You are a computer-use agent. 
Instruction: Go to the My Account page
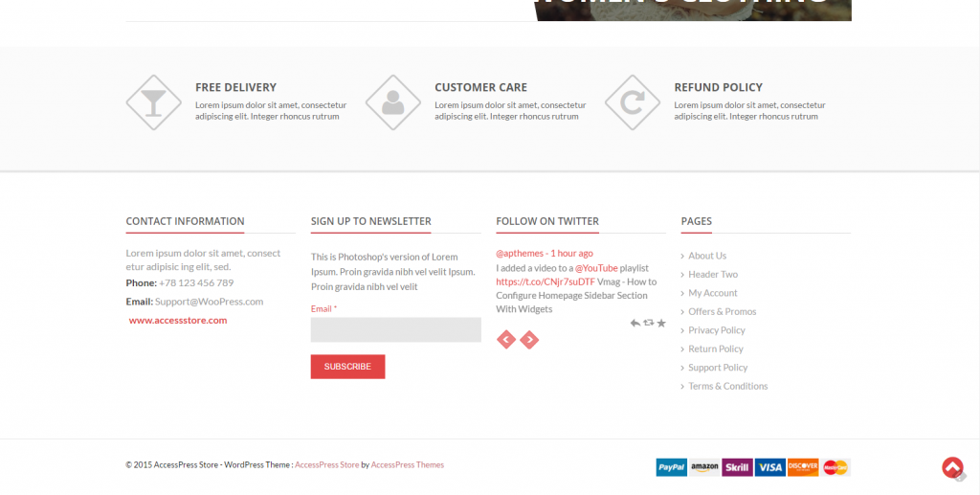(713, 293)
